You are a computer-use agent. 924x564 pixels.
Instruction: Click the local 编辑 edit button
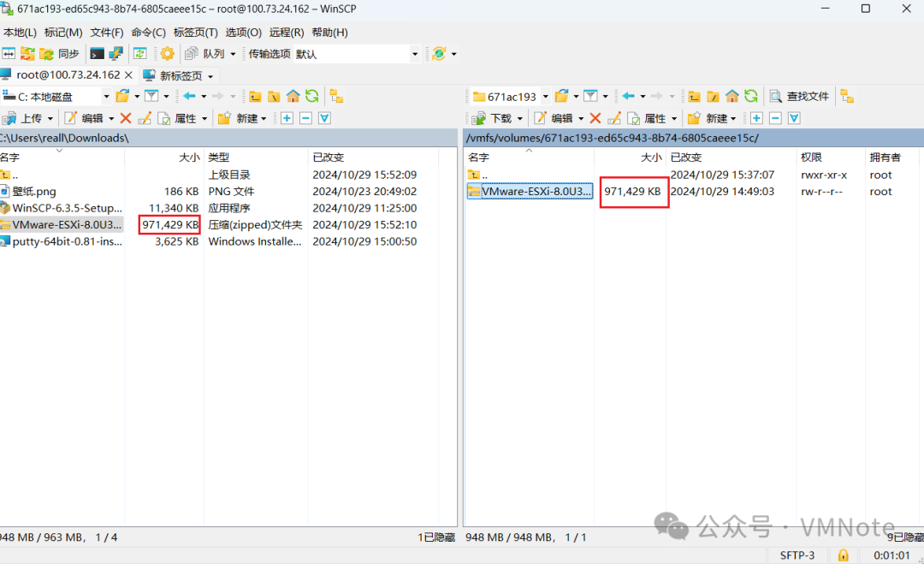pos(84,118)
